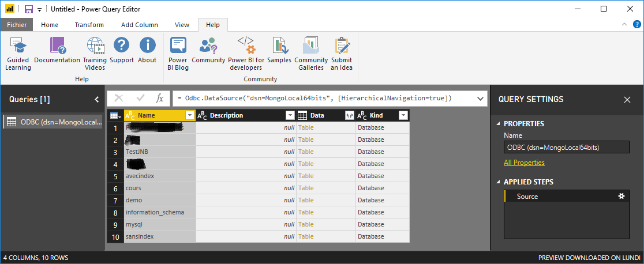Open the Table link in the mysql row
The image size is (644, 264).
(306, 225)
